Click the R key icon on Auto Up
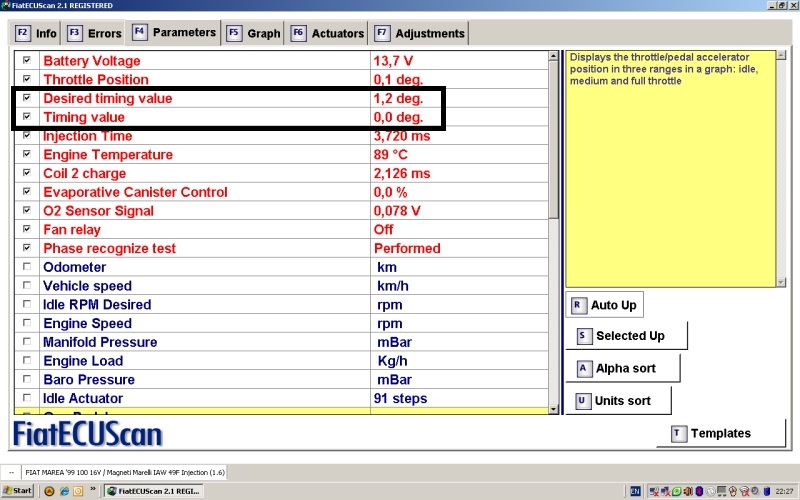The image size is (800, 500). pyautogui.click(x=577, y=305)
